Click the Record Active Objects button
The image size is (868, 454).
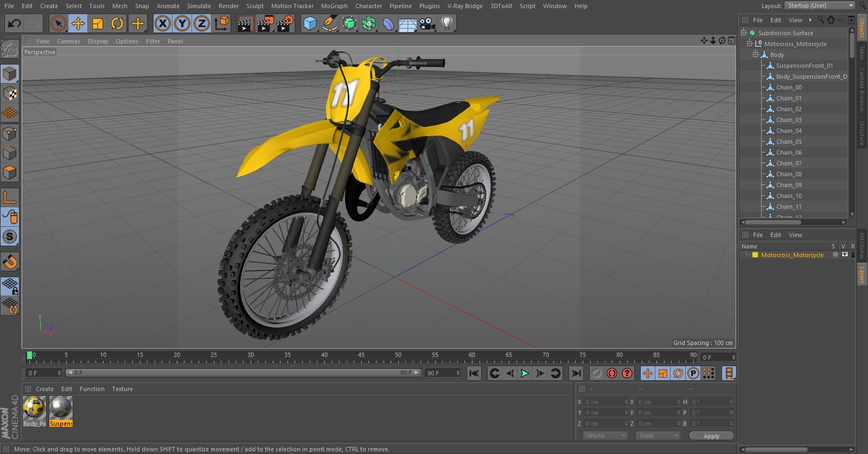[597, 373]
